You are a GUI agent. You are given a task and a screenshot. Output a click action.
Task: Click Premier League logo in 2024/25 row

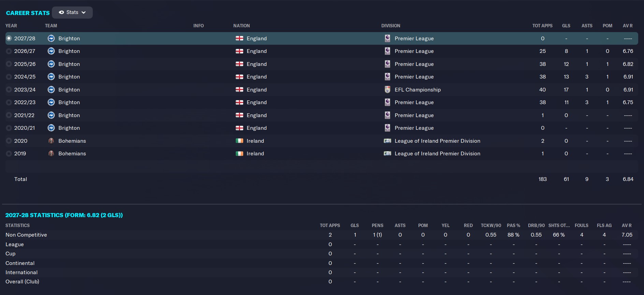coord(387,77)
